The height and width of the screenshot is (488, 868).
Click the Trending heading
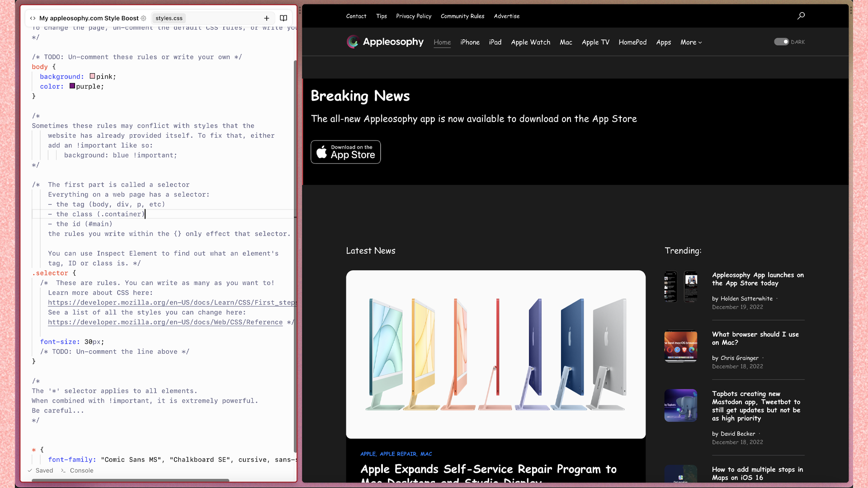[x=683, y=251]
